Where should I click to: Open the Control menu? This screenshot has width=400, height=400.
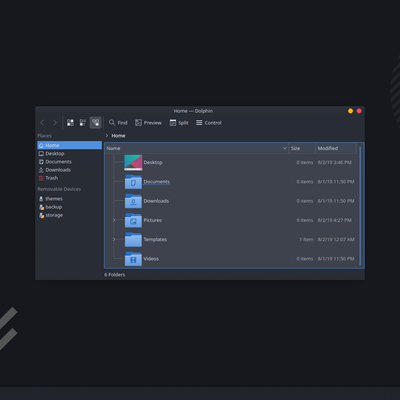(209, 123)
